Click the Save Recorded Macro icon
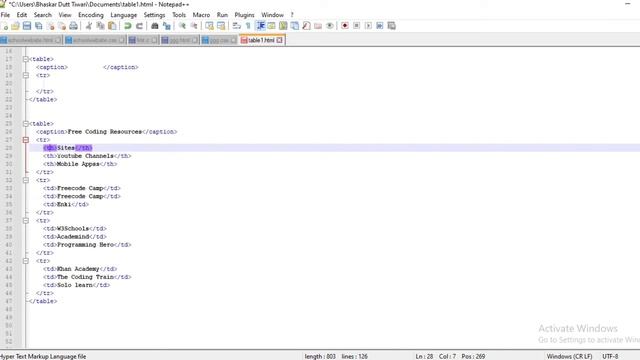The image size is (640, 360). [391, 26]
